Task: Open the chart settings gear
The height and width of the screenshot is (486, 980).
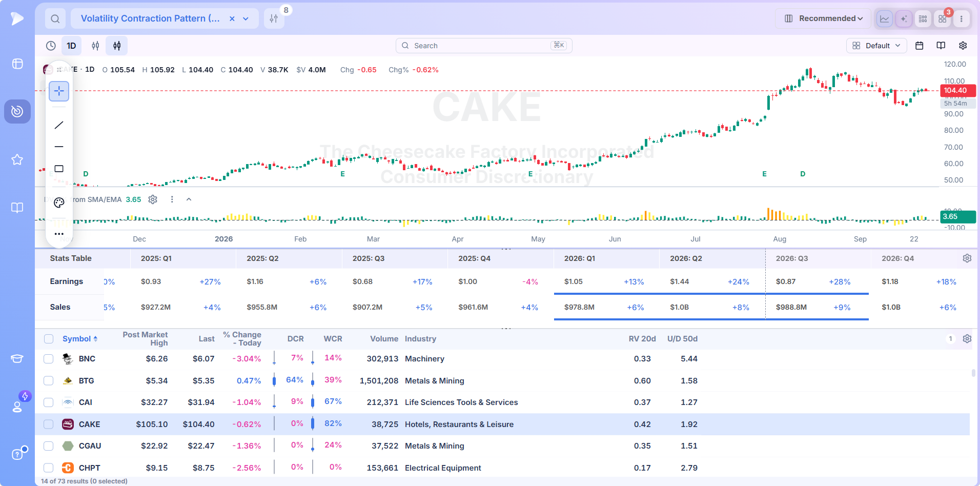Action: 963,46
